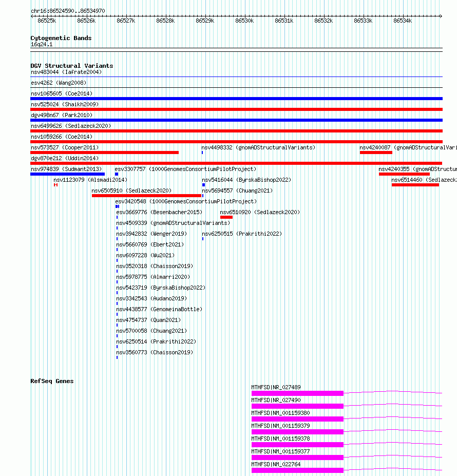Open nsv5423719 (ByrskaBishop2022) label
457x476 pixels.
161,288
